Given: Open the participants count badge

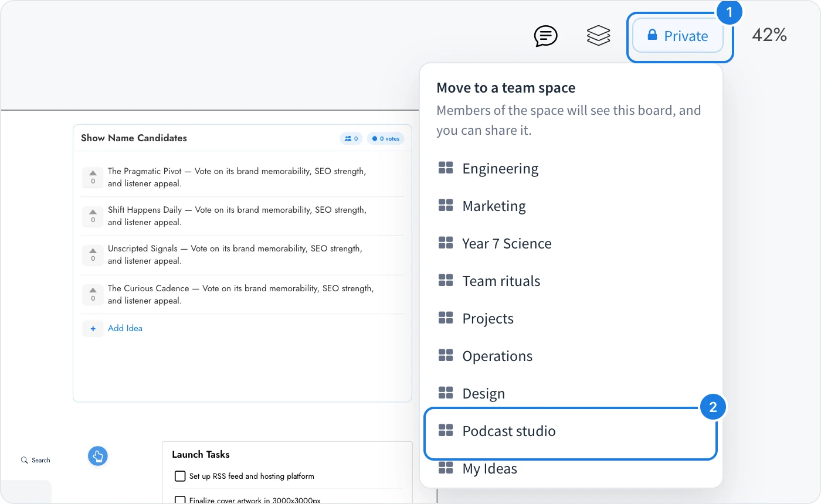Looking at the screenshot, I should pyautogui.click(x=351, y=139).
